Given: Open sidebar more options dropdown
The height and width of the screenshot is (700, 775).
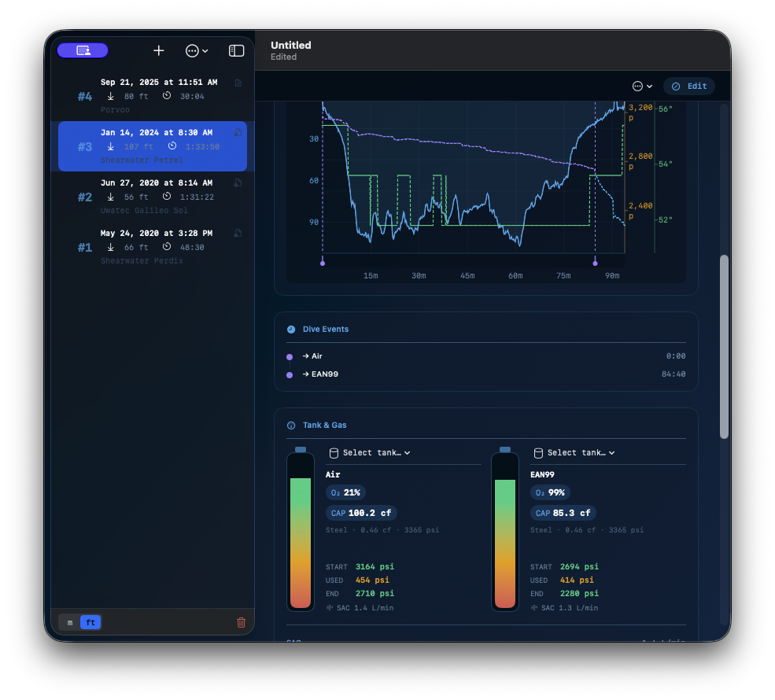Looking at the screenshot, I should (197, 50).
